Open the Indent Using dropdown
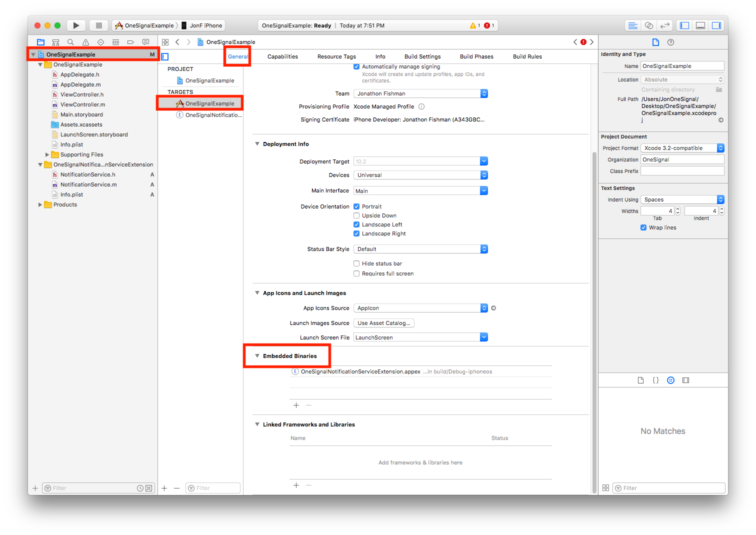 (x=682, y=199)
